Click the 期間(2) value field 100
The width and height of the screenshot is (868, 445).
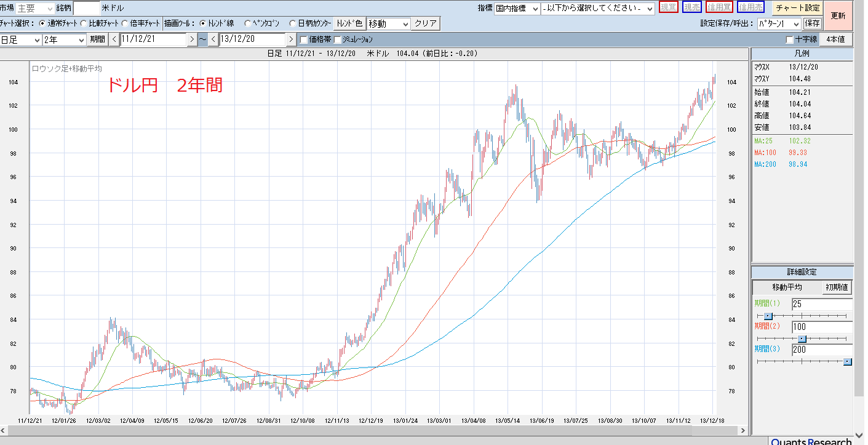pyautogui.click(x=822, y=327)
